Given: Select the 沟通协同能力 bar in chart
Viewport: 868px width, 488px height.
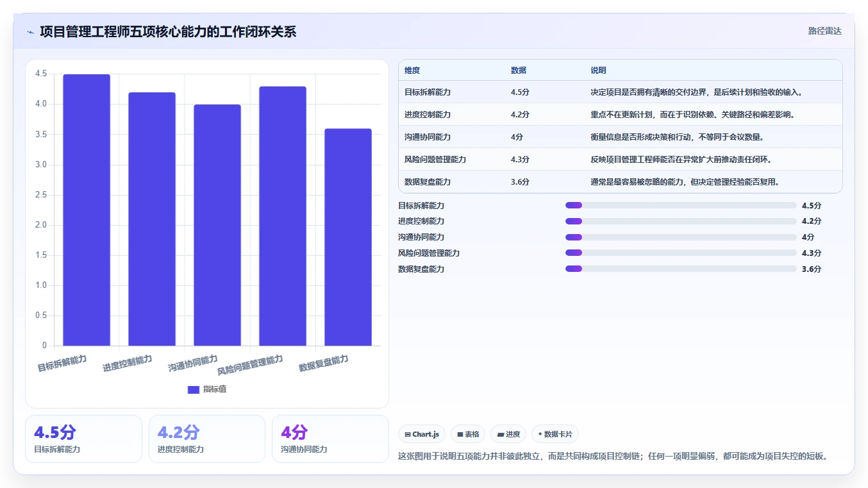Looking at the screenshot, I should (x=217, y=225).
